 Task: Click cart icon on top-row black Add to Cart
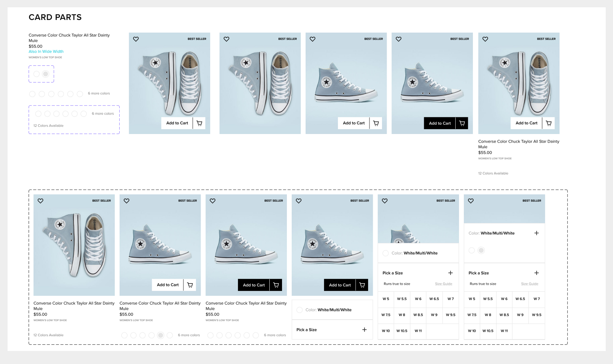click(462, 123)
